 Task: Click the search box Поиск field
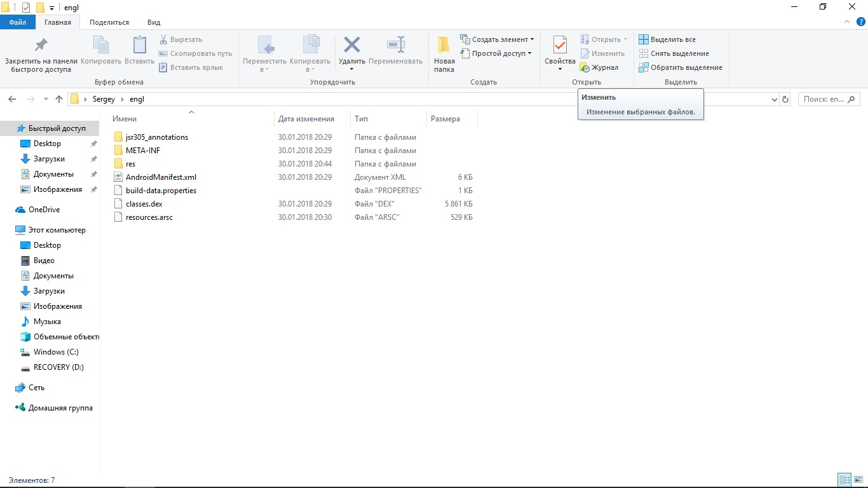(829, 99)
